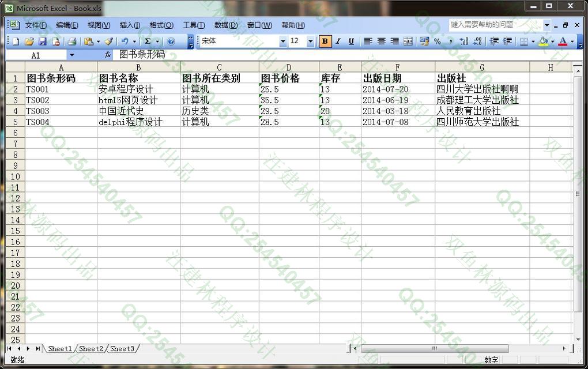
Task: Decrease decimal places
Action: tap(477, 42)
